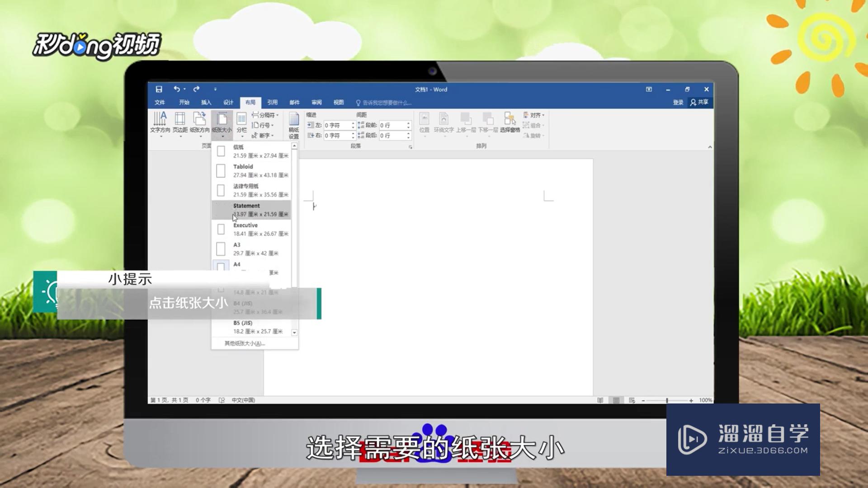The height and width of the screenshot is (488, 868).
Task: Click the Undo icon
Action: click(176, 89)
